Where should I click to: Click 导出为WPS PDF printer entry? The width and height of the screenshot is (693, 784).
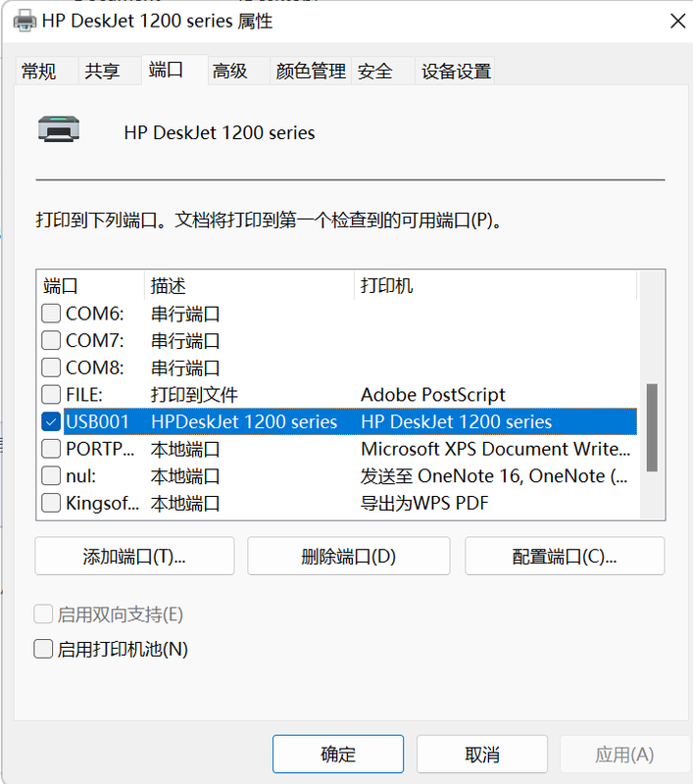click(x=424, y=503)
